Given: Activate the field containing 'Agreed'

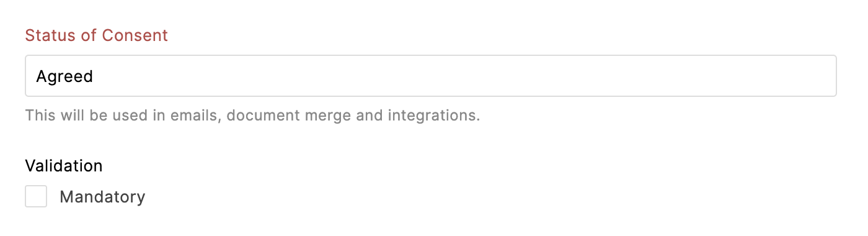Looking at the screenshot, I should pyautogui.click(x=431, y=76).
